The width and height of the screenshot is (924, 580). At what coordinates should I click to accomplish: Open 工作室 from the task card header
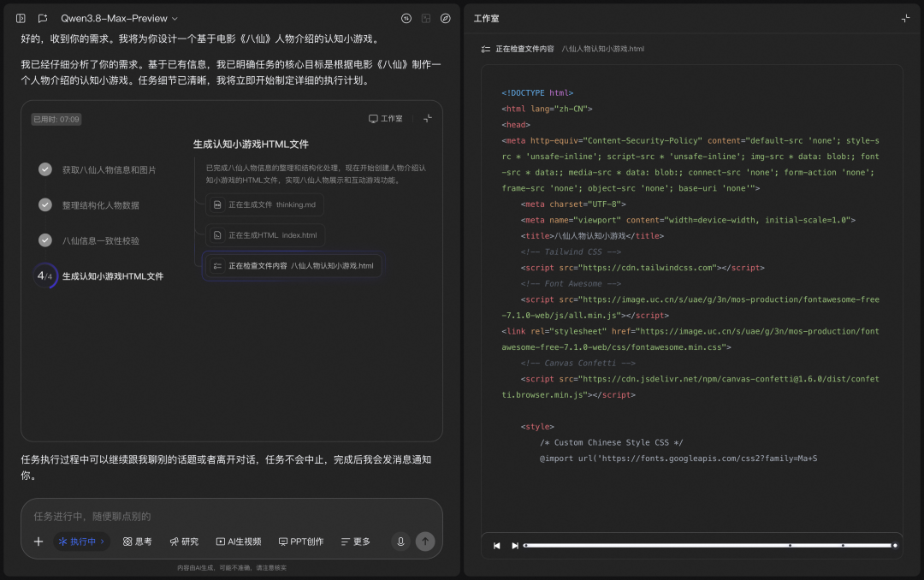pyautogui.click(x=385, y=118)
